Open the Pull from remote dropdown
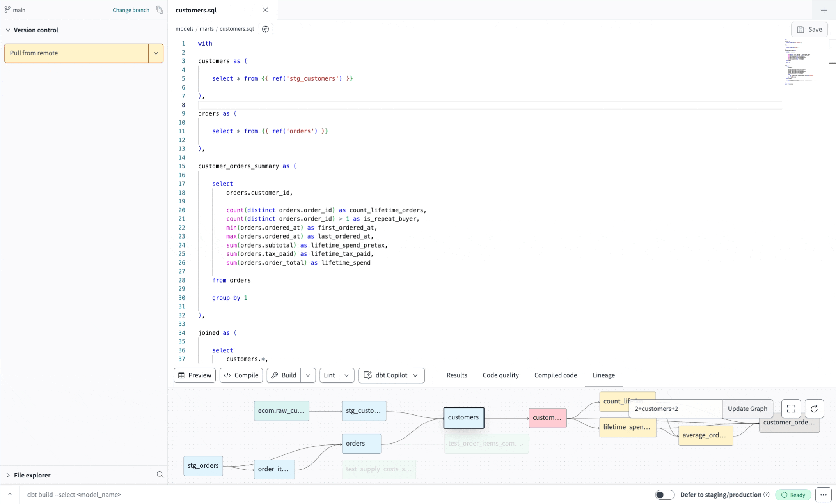The height and width of the screenshot is (504, 836). tap(156, 53)
